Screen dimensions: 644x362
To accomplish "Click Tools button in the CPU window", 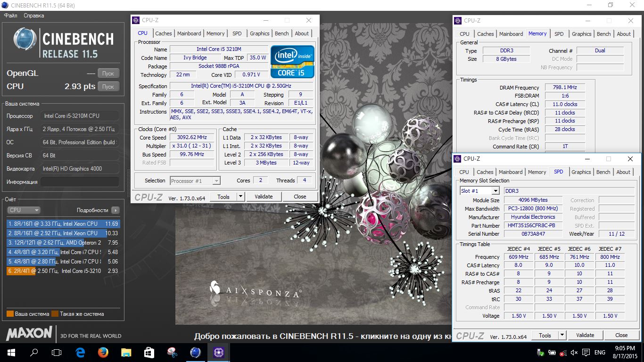I will [223, 197].
